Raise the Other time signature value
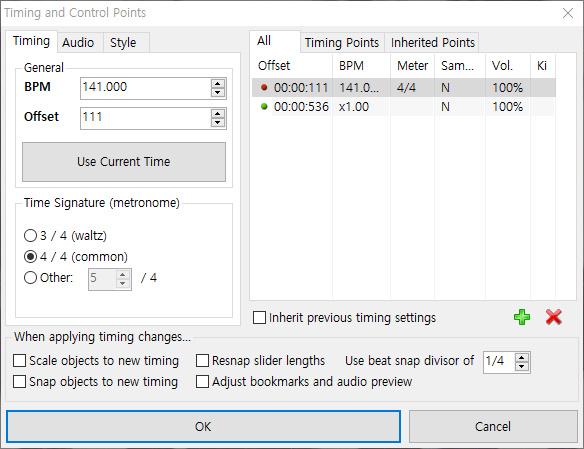Viewport: 584px width, 449px height. [x=123, y=275]
